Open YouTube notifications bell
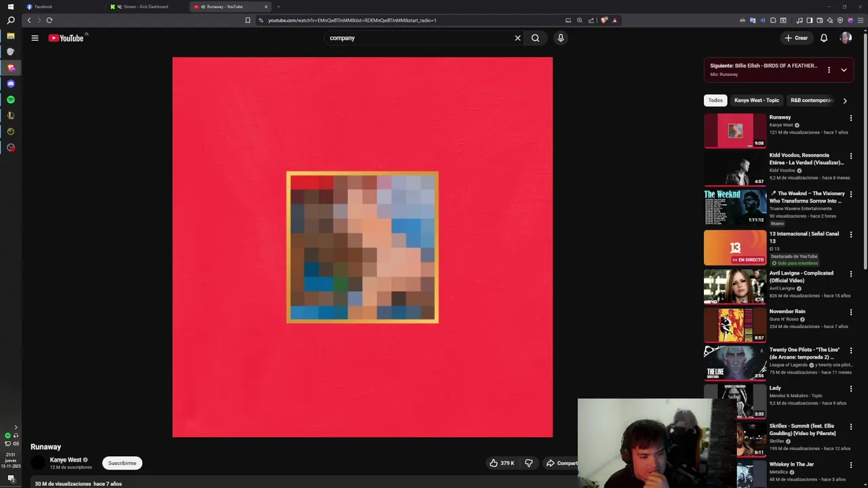Image resolution: width=868 pixels, height=488 pixels. (824, 38)
